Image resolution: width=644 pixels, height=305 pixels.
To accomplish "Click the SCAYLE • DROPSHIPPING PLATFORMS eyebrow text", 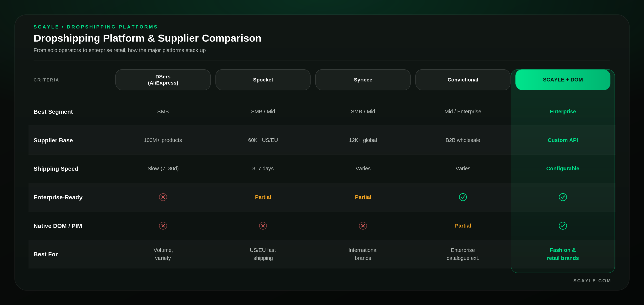I will tap(96, 27).
